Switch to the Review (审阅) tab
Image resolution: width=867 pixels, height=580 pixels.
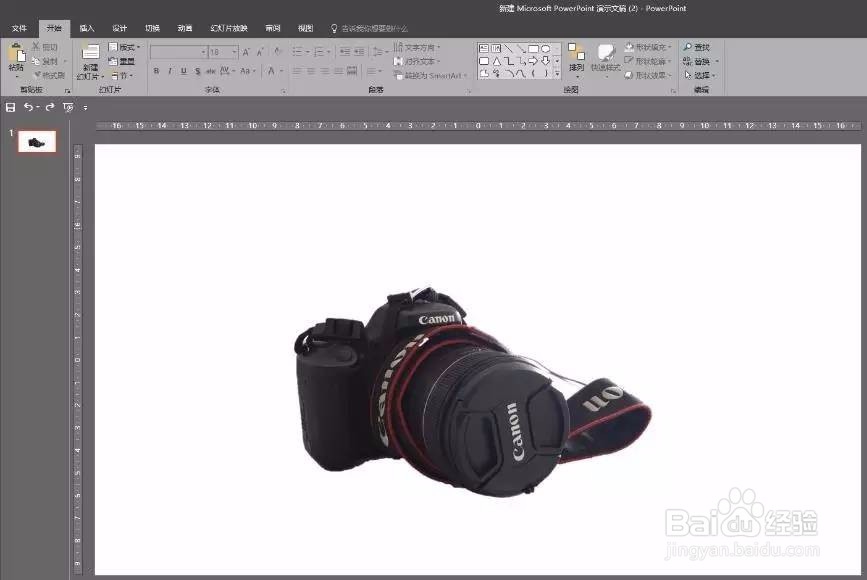click(273, 28)
